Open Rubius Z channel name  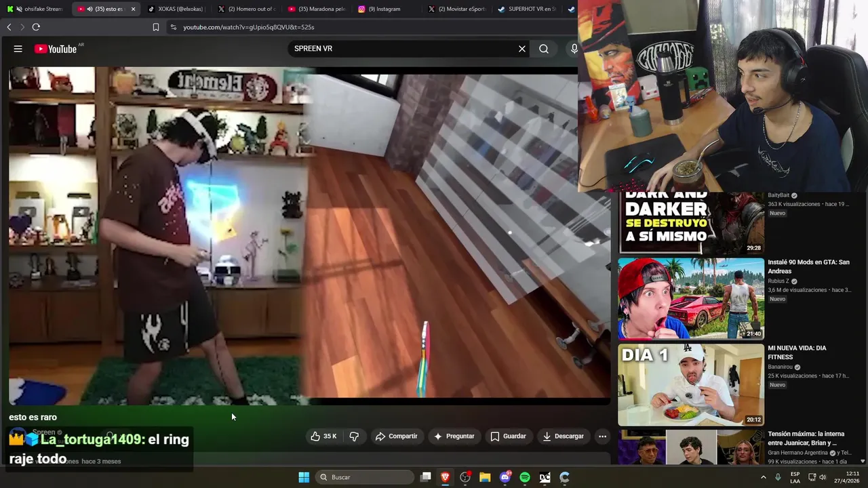coord(778,281)
